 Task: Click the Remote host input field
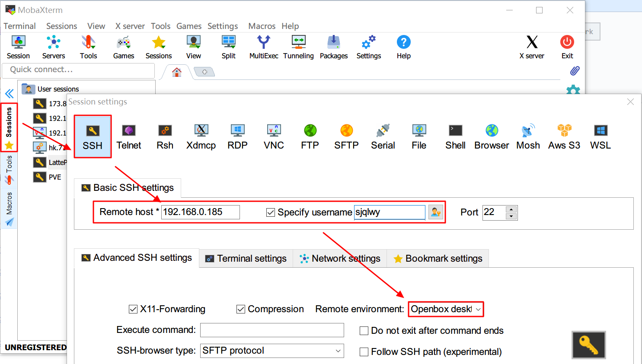point(200,212)
